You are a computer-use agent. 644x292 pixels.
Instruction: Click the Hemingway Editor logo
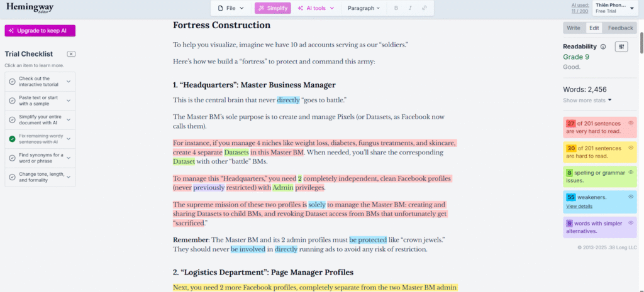[x=30, y=8]
